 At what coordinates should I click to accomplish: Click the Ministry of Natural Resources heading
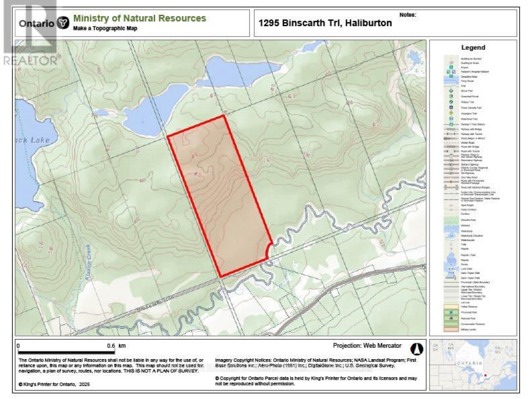click(139, 18)
